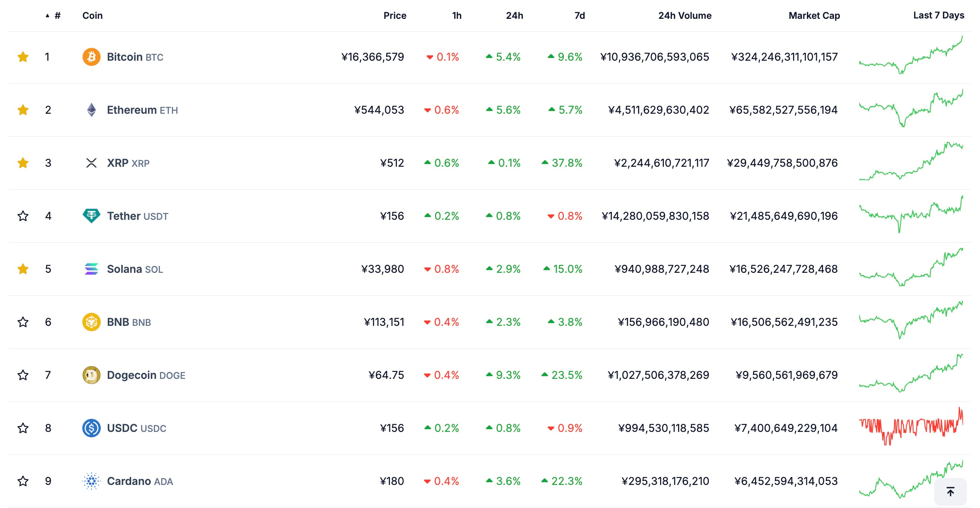Unfavorite Ethereum with its star toggle
Screen dimensions: 980x508
tap(23, 110)
